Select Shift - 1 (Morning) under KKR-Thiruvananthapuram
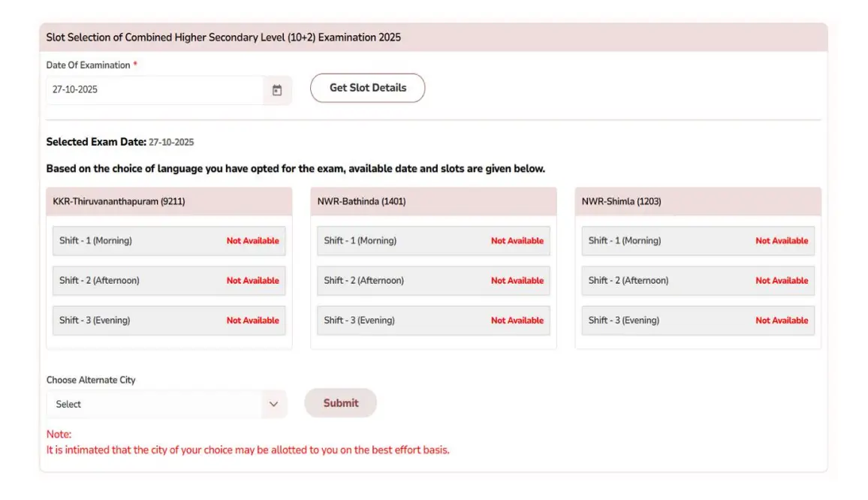Screen dimensions: 868x500 (168, 240)
